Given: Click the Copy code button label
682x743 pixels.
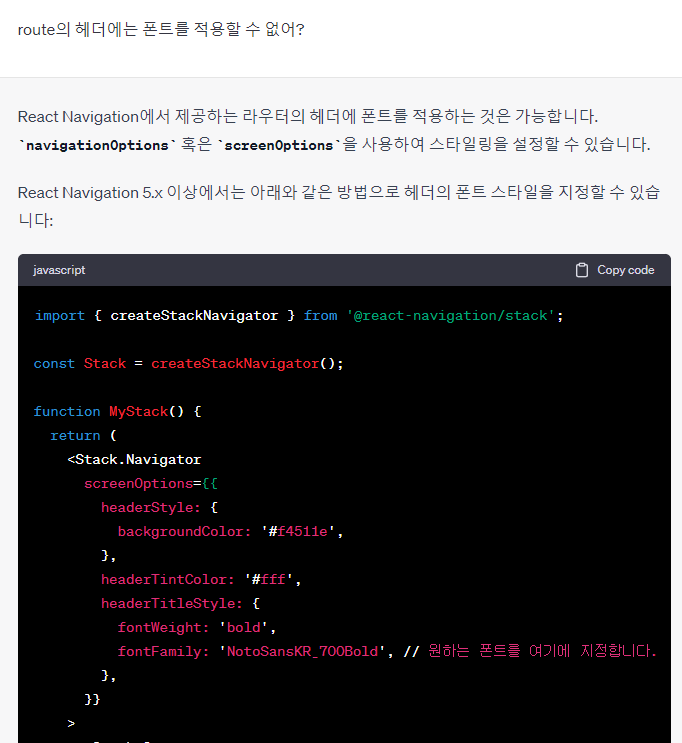Looking at the screenshot, I should pyautogui.click(x=626, y=270).
